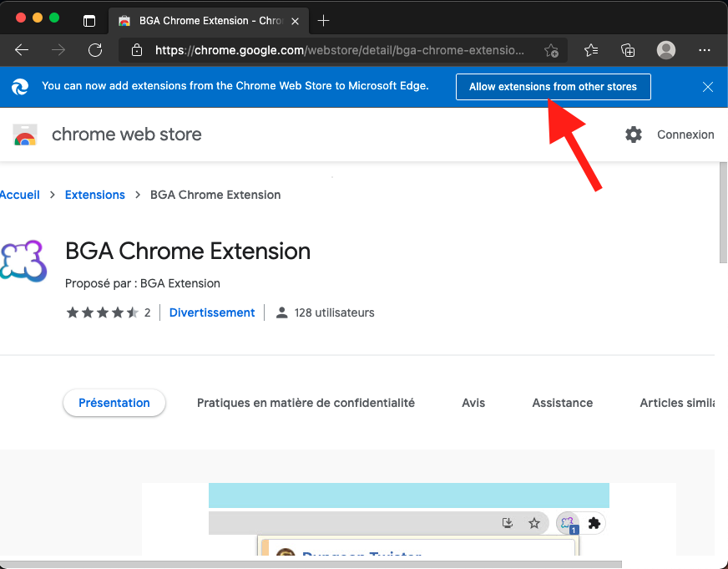View site security info via lock icon

point(137,49)
